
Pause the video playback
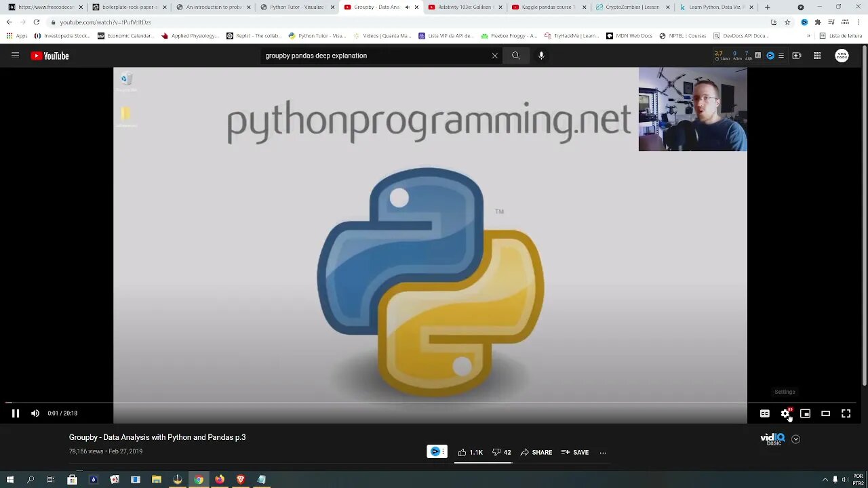coord(15,413)
